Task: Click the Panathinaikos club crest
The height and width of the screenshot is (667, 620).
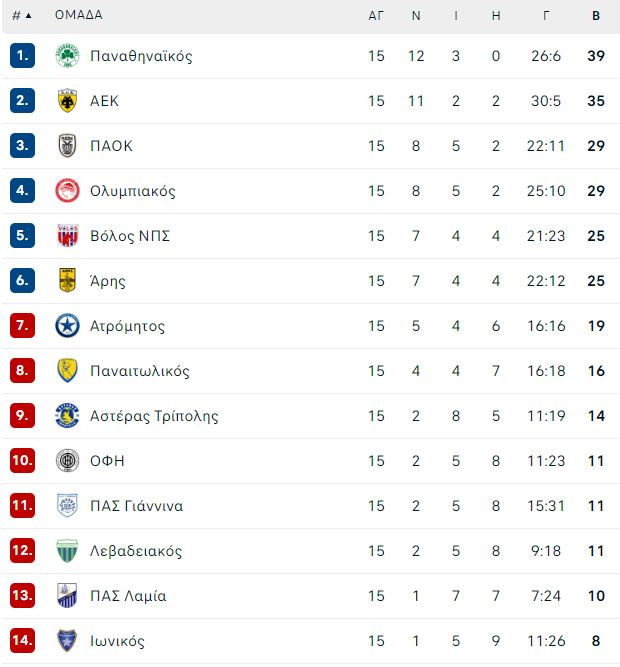Action: (67, 55)
